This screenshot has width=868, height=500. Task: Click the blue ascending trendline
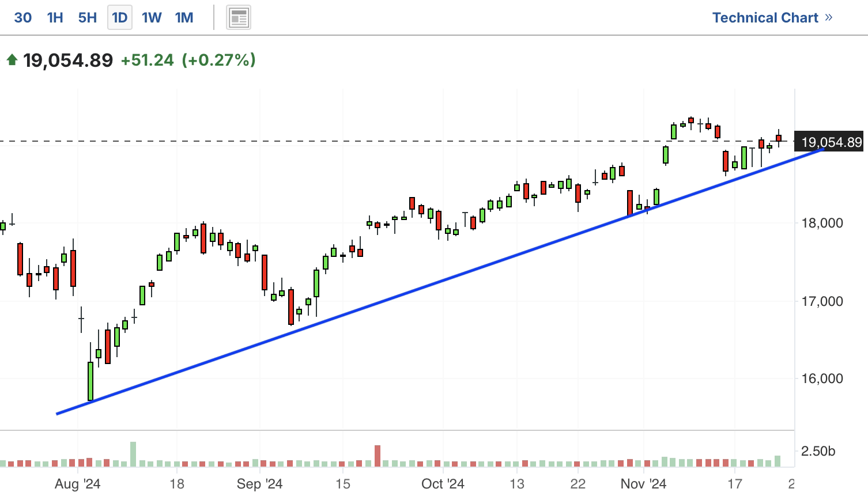[441, 281]
